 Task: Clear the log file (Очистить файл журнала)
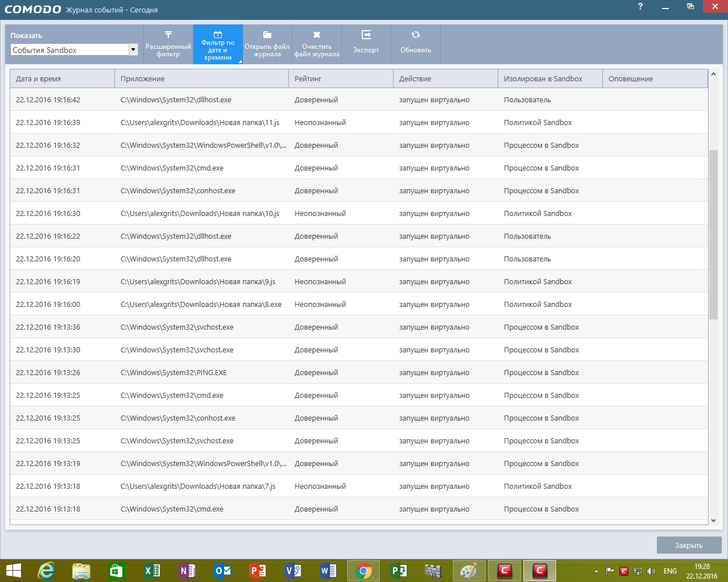(x=317, y=44)
